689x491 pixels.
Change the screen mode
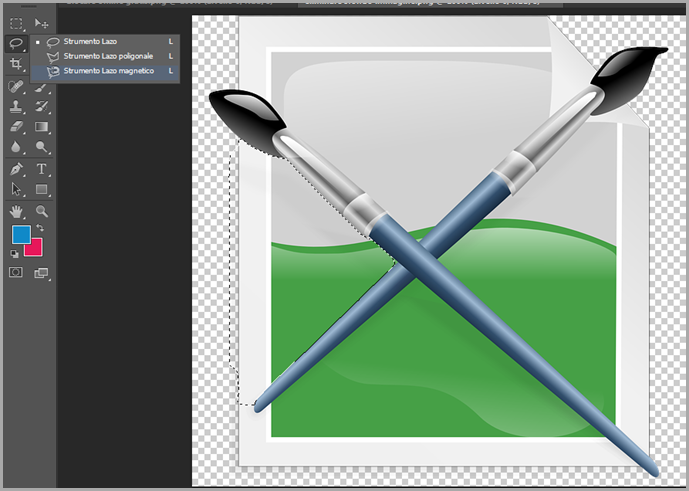pos(41,273)
